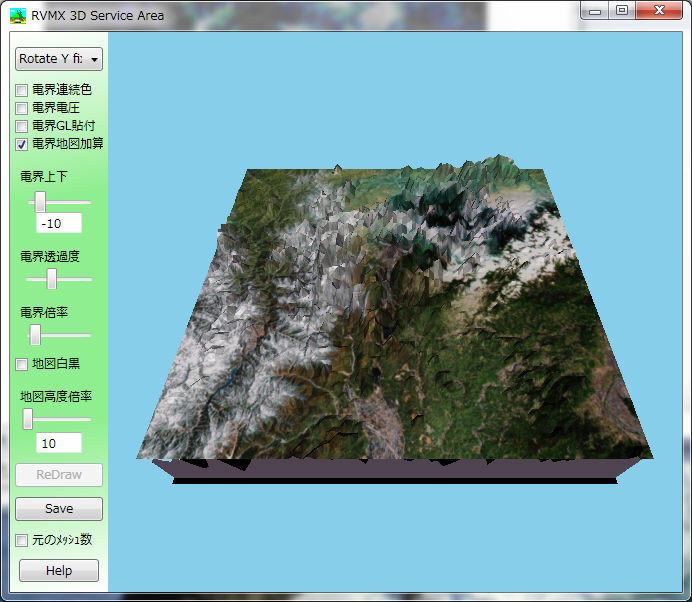Click the 電界倍率 slider handle
Image resolution: width=692 pixels, height=602 pixels.
click(x=35, y=334)
